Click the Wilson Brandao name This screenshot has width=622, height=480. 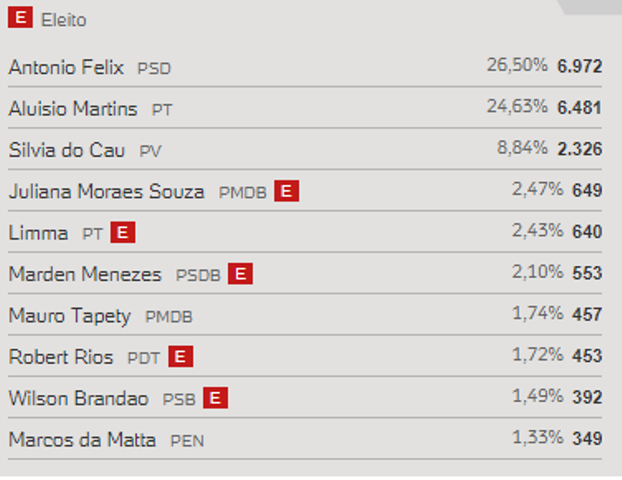pos(79,398)
